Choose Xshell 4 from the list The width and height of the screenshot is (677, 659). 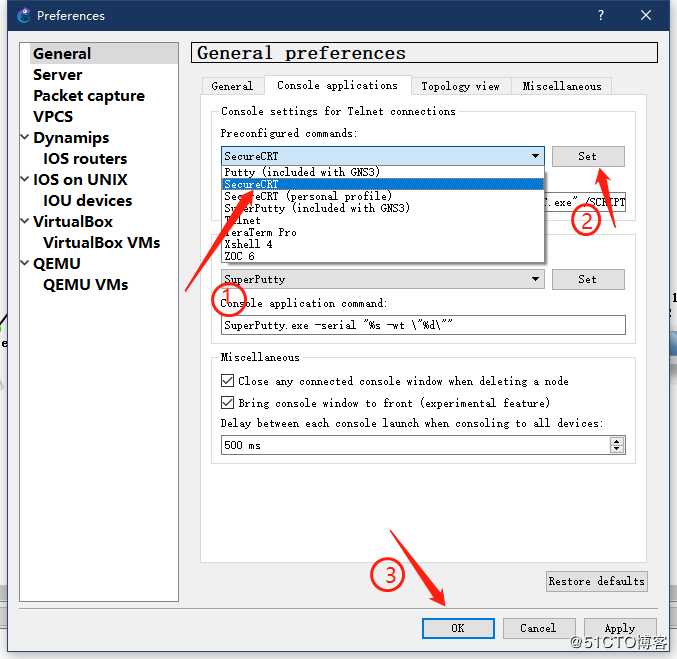(383, 244)
